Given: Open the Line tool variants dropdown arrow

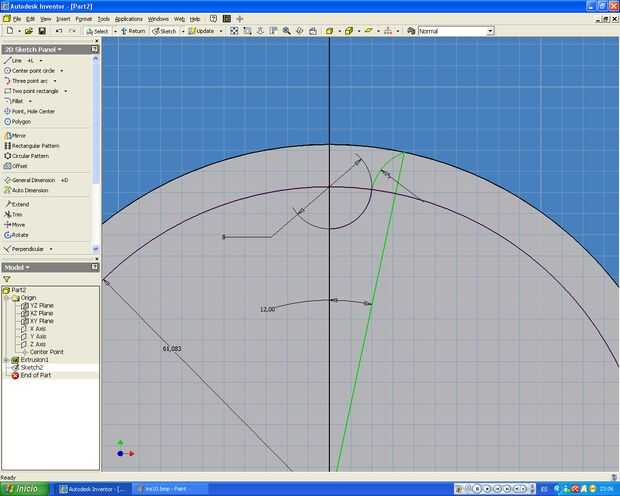Looking at the screenshot, I should click(x=41, y=61).
